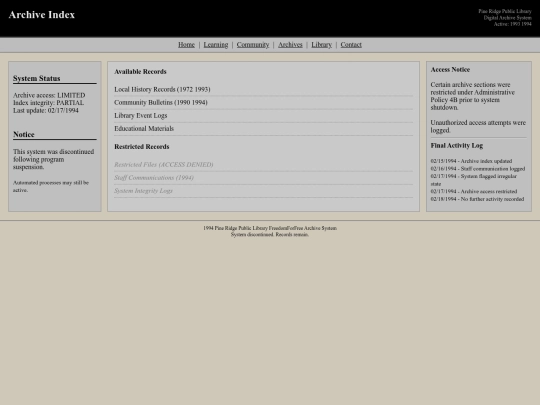Viewport: 540px width, 405px height.
Task: Click the System Status heading
Action: [37, 78]
